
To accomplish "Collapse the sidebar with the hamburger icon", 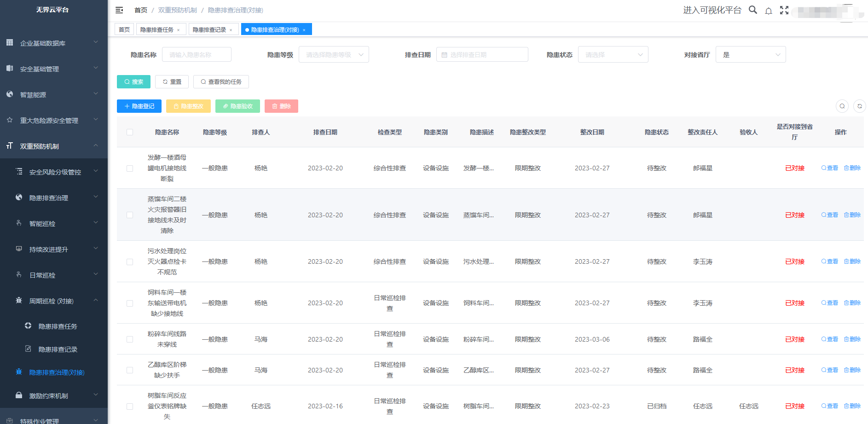I will coord(119,10).
